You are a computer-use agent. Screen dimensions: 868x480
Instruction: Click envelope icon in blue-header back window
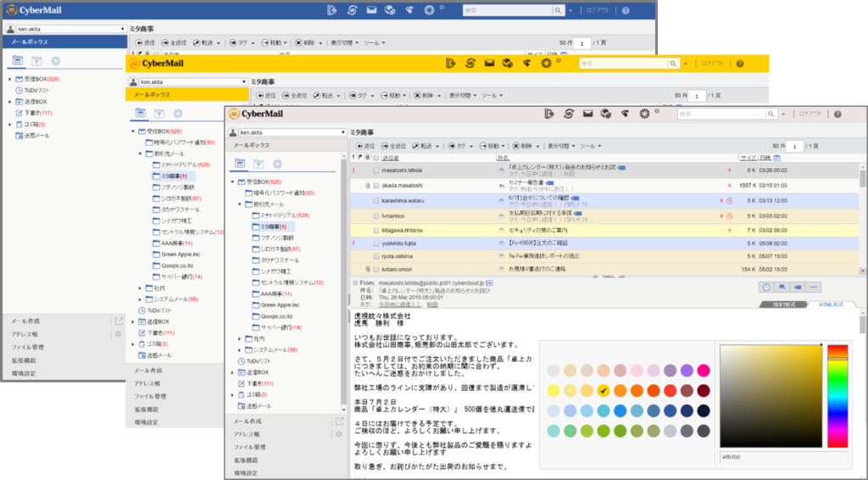pyautogui.click(x=371, y=10)
